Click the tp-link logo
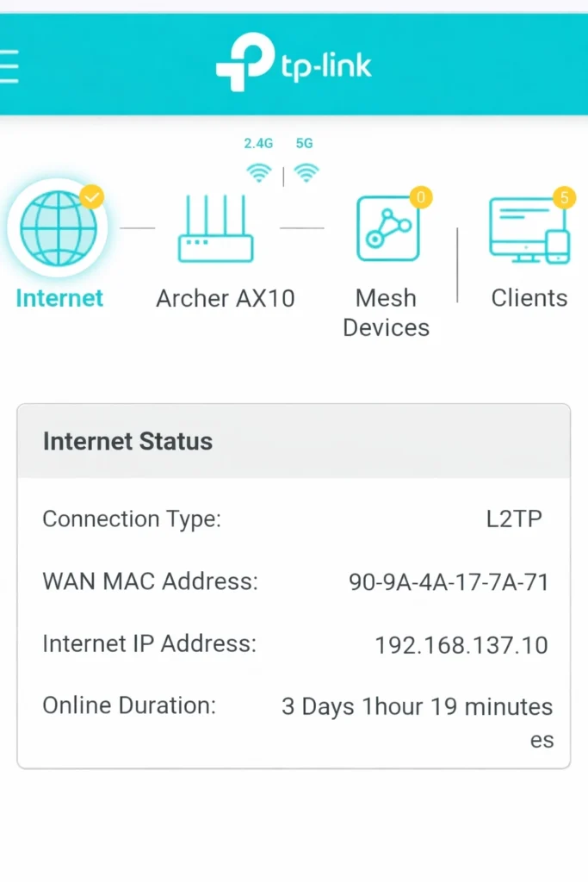Screen dimensions: 588x882 (294, 63)
